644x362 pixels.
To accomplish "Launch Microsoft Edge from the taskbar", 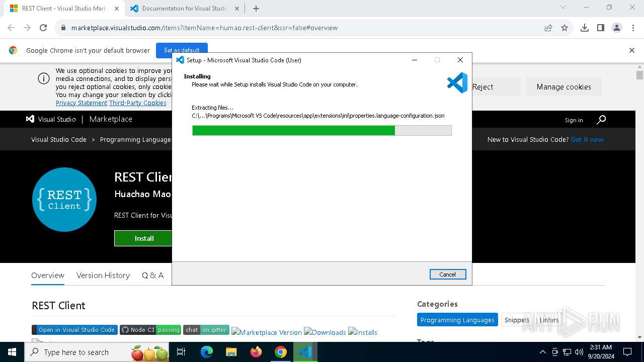I will 207,352.
